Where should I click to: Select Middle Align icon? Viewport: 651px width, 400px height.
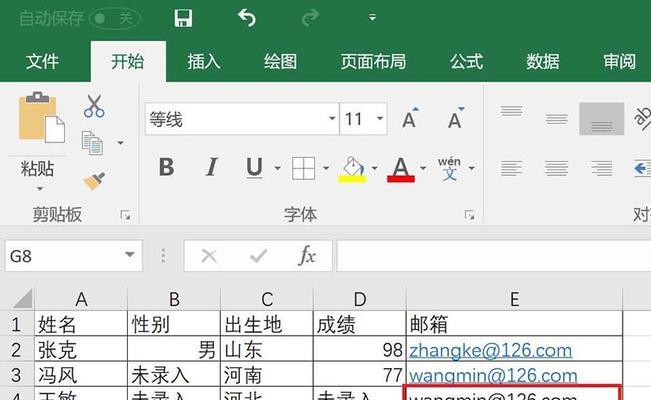[557, 119]
